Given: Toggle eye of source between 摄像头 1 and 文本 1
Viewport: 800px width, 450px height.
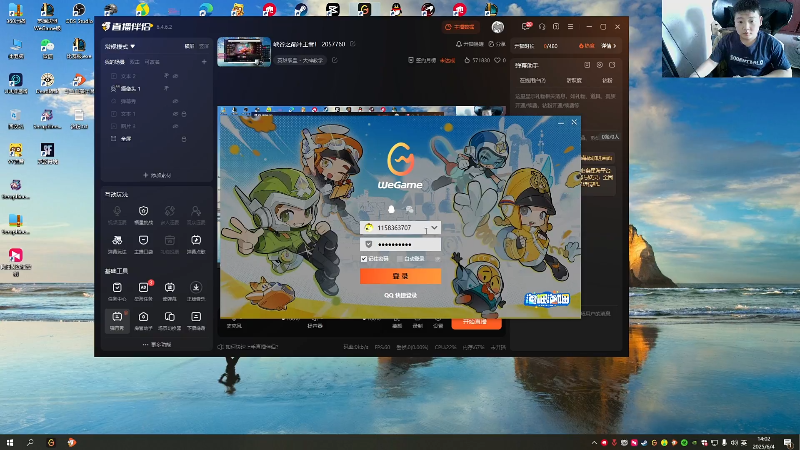Looking at the screenshot, I should coord(175,101).
